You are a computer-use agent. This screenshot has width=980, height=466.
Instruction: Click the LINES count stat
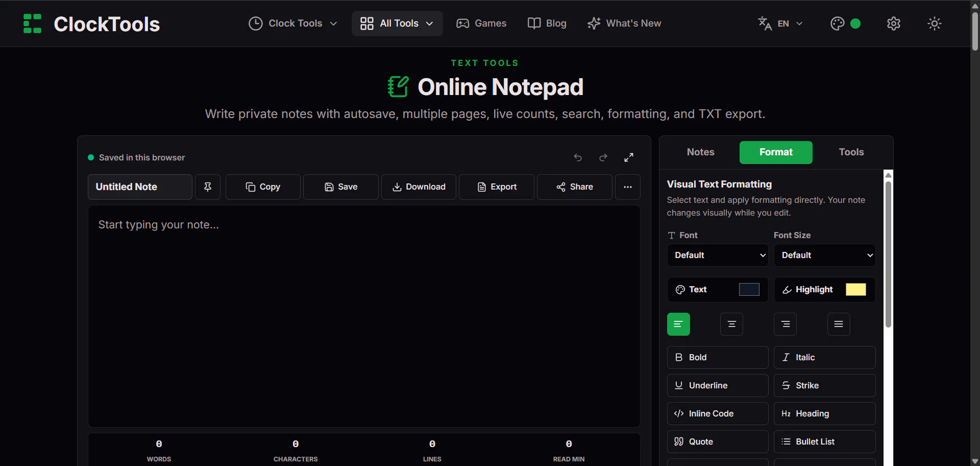pos(432,451)
